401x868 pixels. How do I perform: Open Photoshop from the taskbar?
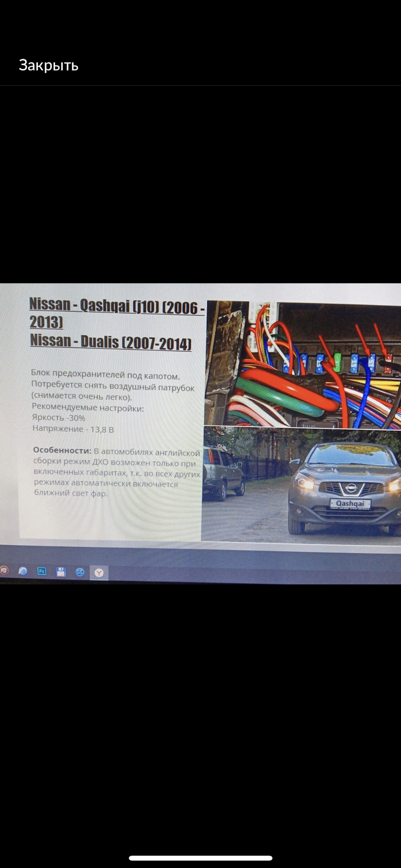point(42,571)
